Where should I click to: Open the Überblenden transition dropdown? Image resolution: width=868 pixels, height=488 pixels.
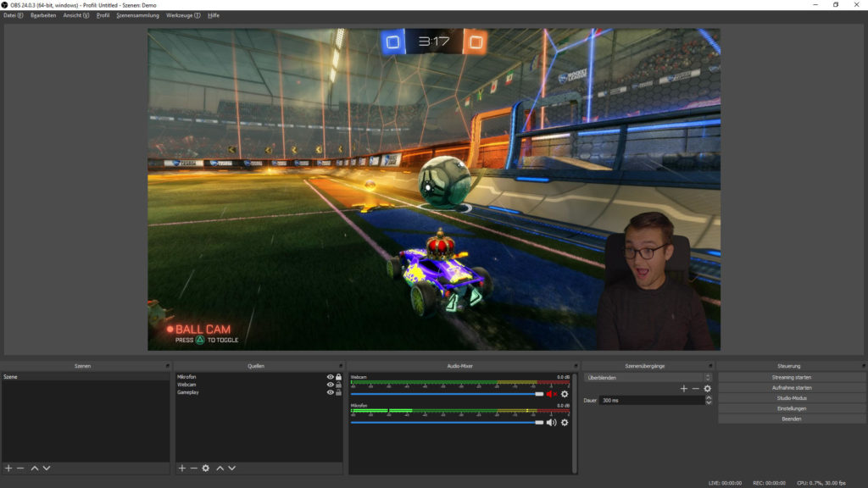pos(648,377)
